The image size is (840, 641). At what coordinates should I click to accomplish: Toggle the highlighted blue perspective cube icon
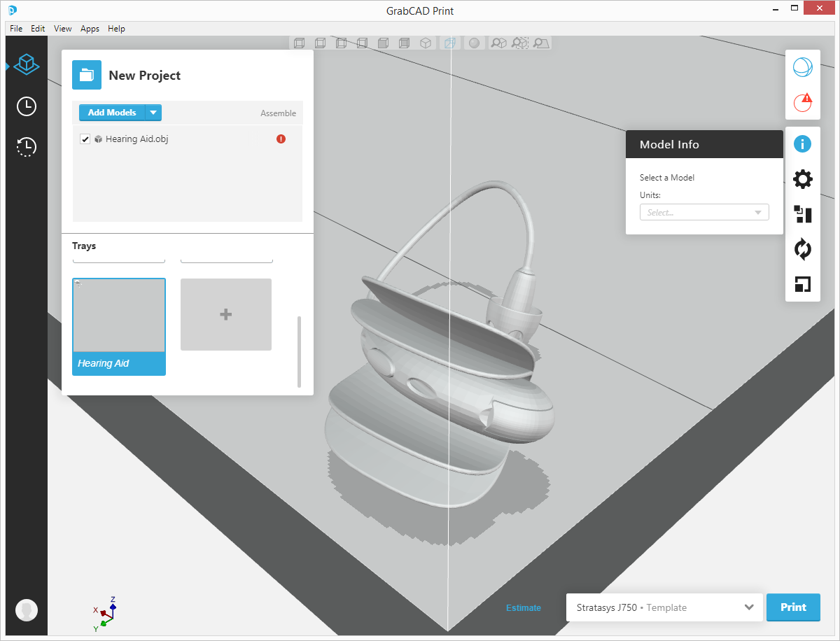pyautogui.click(x=449, y=43)
